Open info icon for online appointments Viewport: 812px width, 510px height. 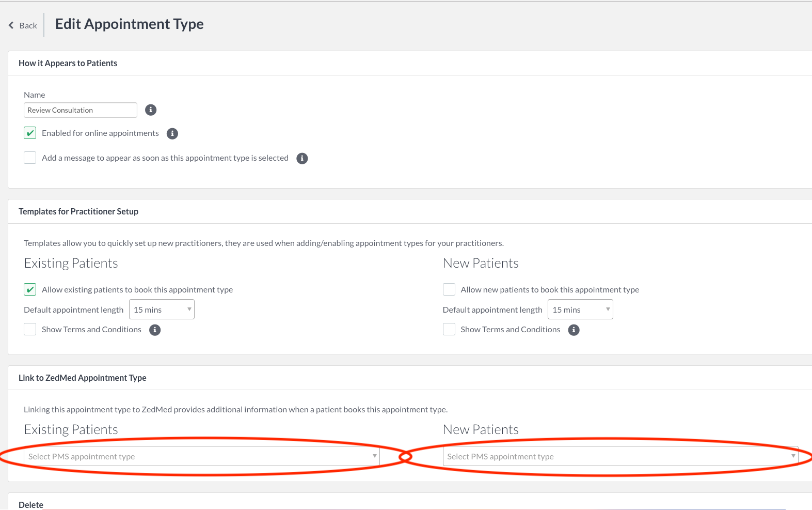point(172,134)
